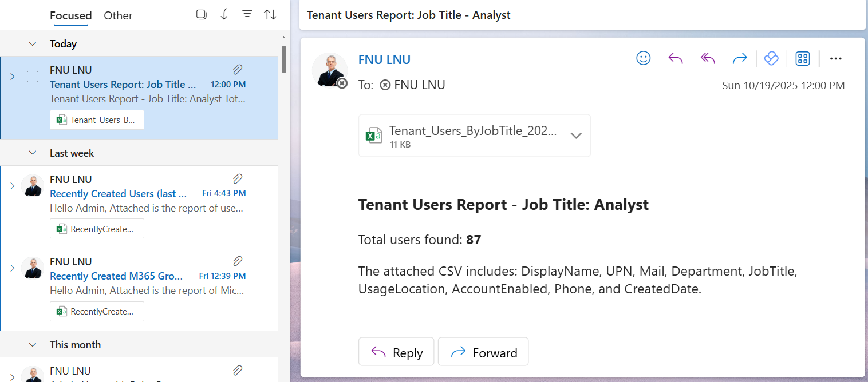Switch to the Other inbox tab
Screen dimensions: 868x382
(118, 15)
